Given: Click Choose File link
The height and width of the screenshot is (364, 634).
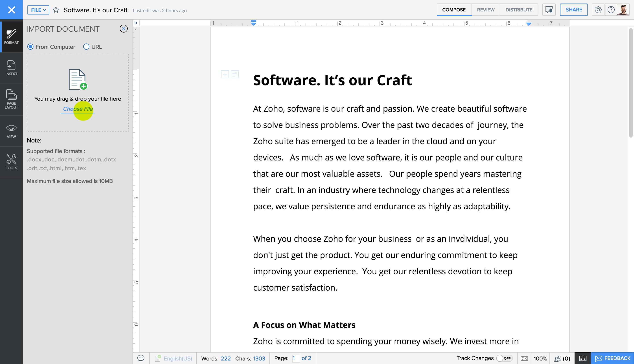Looking at the screenshot, I should pos(77,108).
